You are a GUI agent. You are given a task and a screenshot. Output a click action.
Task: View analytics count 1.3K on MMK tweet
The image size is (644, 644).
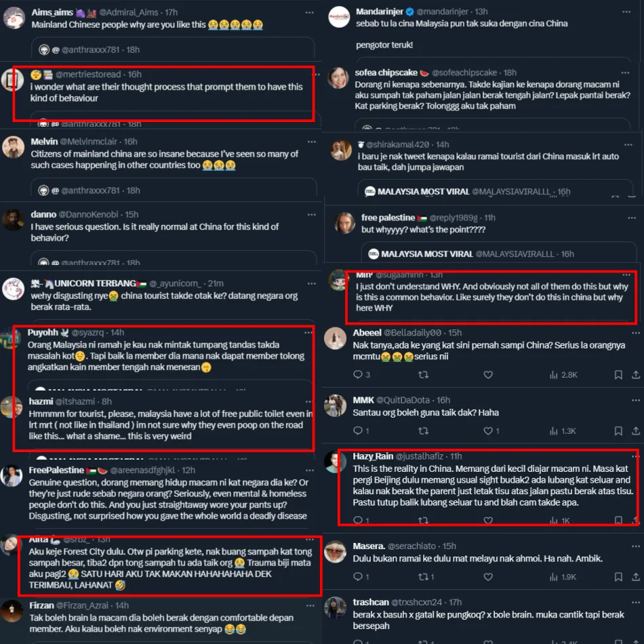[x=563, y=431]
